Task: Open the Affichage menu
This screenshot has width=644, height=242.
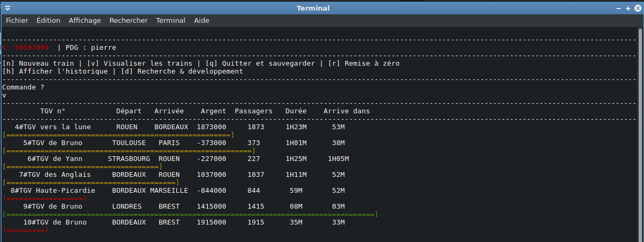Action: [x=85, y=21]
